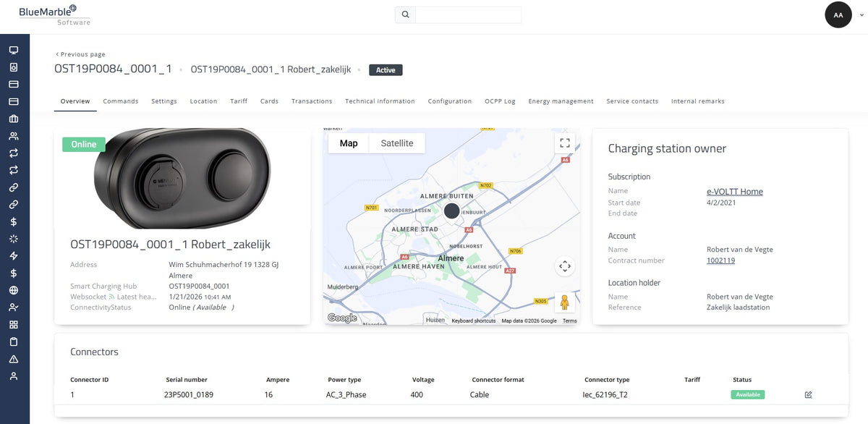Open the clipboard icon in the sidebar
This screenshot has width=868, height=424.
click(x=13, y=342)
